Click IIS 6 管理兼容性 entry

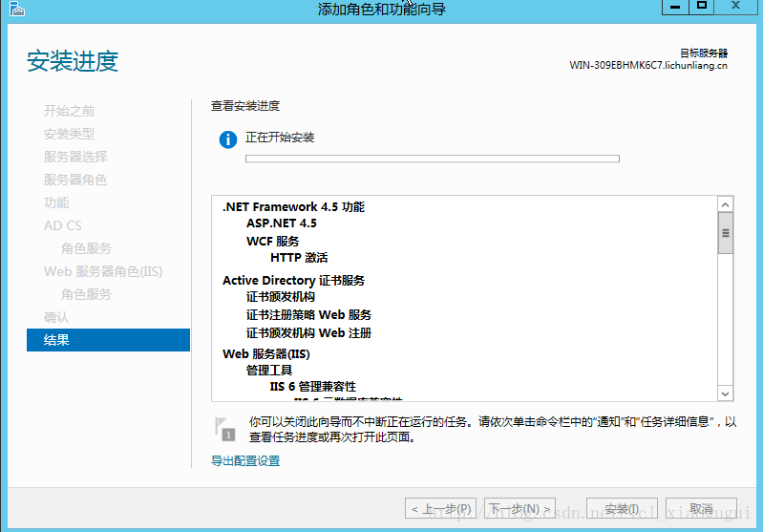click(313, 387)
